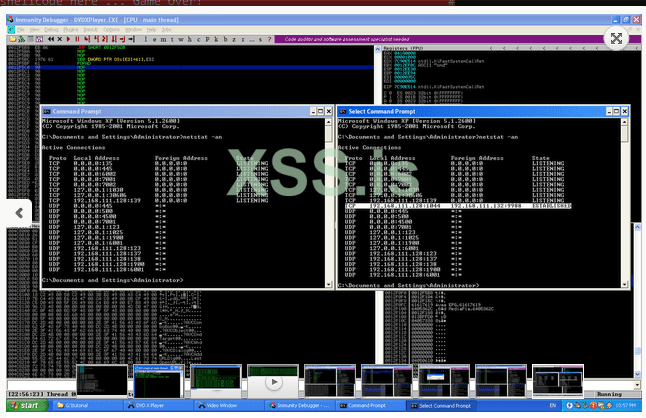Switch to Command Prompt taskbar button
Screen dimensions: 646x418
[x=371, y=406]
